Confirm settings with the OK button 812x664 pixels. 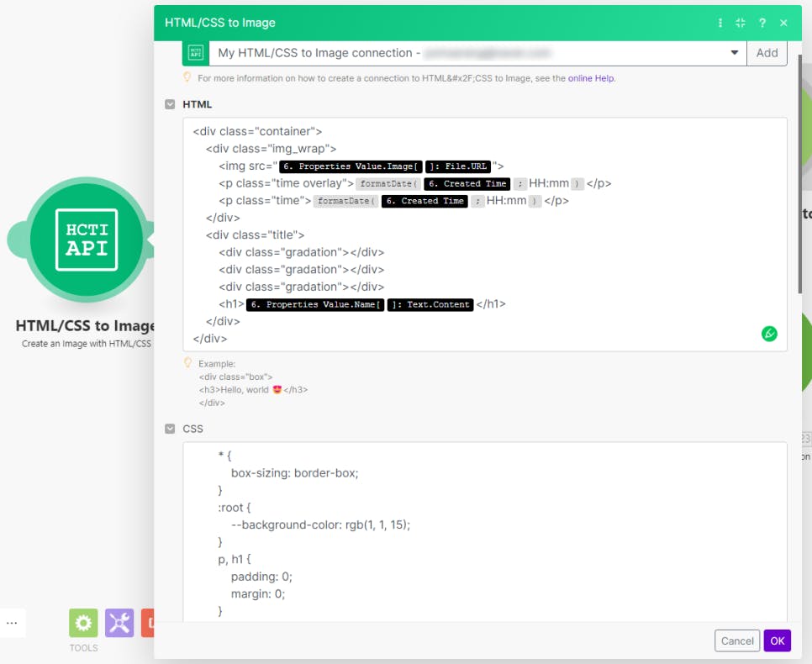(777, 640)
